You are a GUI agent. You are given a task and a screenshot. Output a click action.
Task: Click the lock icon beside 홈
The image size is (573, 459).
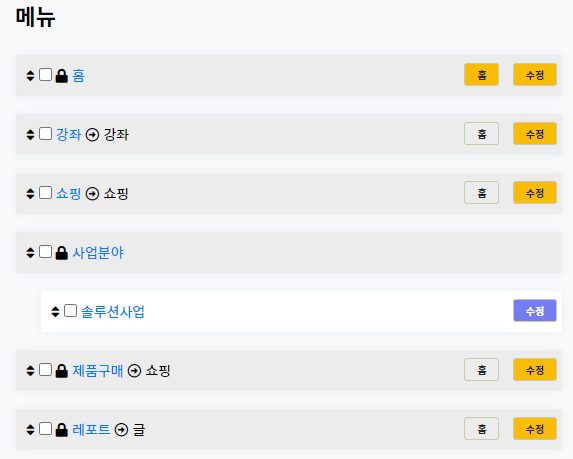coord(61,76)
